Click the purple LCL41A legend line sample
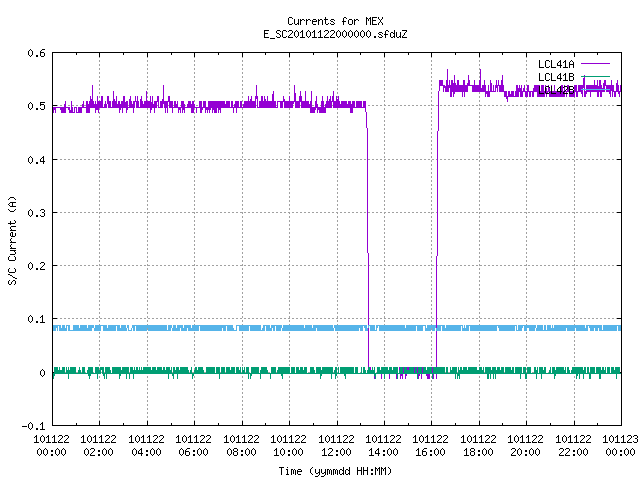The height and width of the screenshot is (480, 640). tap(595, 64)
